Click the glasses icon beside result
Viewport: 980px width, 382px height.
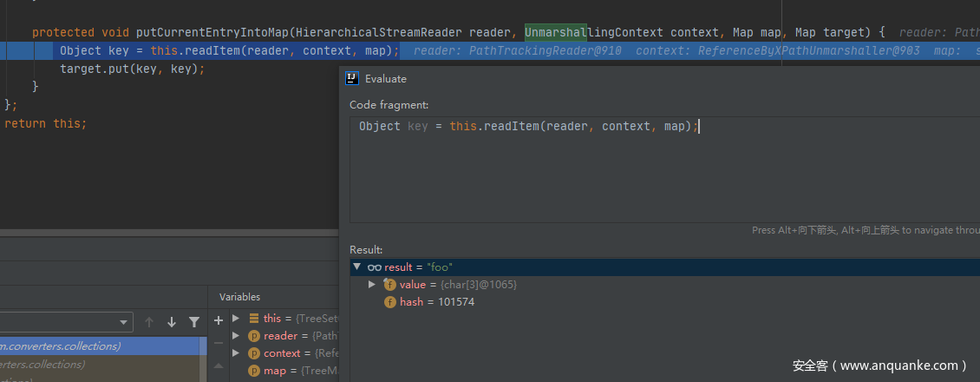pyautogui.click(x=374, y=267)
